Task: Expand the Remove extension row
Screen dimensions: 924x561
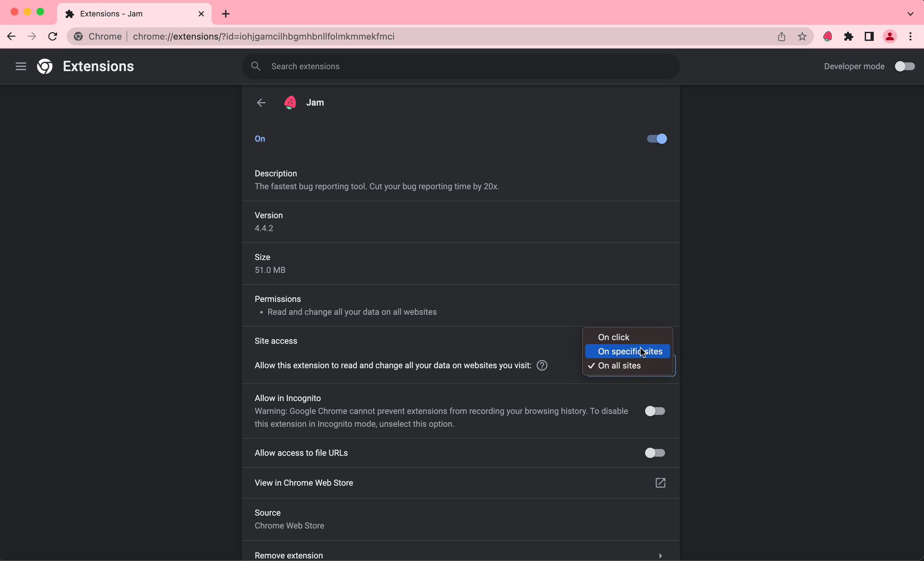Action: click(x=660, y=555)
